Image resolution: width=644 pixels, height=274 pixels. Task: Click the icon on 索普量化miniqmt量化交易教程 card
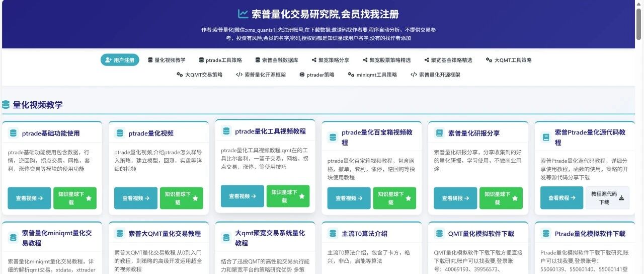(13, 238)
